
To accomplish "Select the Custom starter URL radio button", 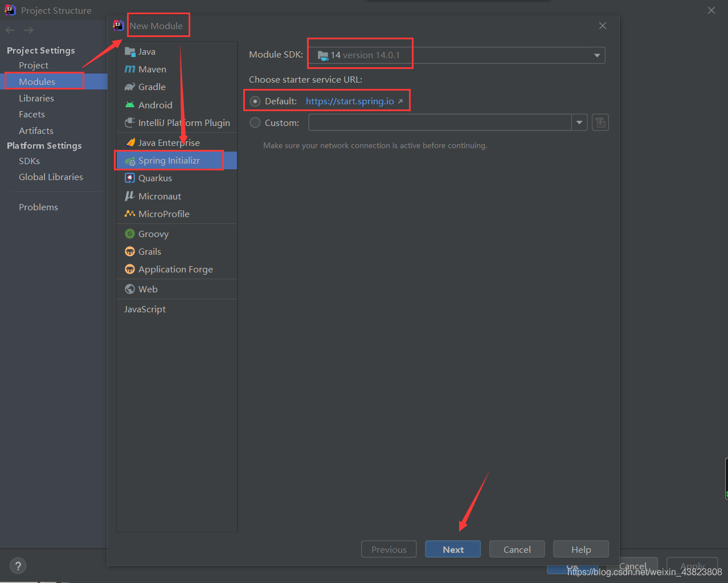I will 255,123.
